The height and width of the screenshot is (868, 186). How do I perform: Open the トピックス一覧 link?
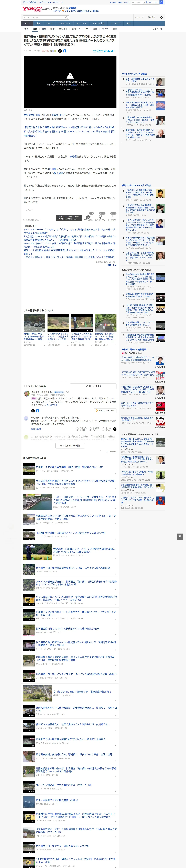point(155,29)
